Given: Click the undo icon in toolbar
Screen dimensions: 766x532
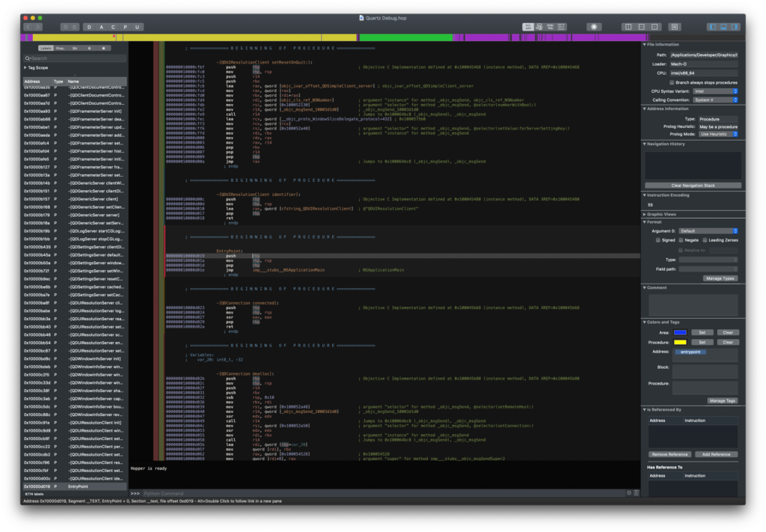Looking at the screenshot, I should pos(66,27).
